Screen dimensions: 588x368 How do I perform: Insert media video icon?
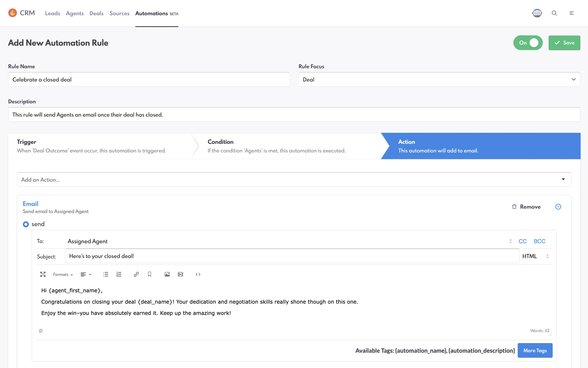coord(181,274)
